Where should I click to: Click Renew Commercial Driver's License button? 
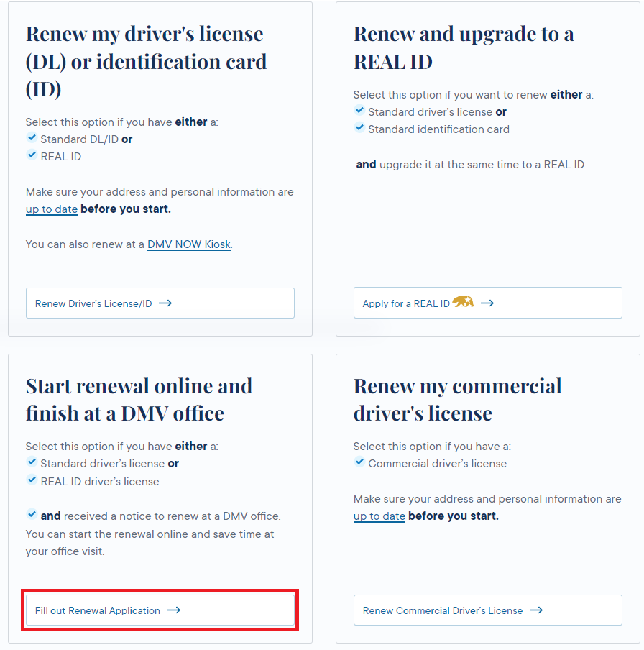pos(488,610)
